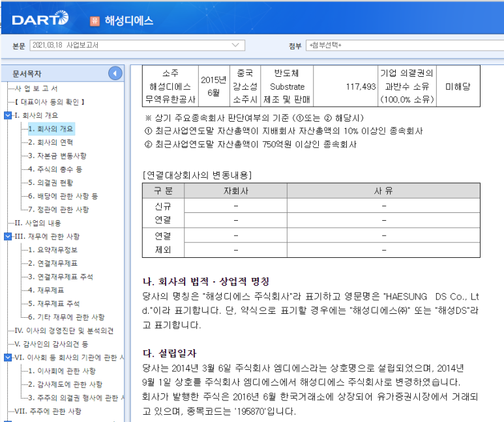Click the 다. 설립일자 heading
This screenshot has width=504, height=422.
[170, 353]
